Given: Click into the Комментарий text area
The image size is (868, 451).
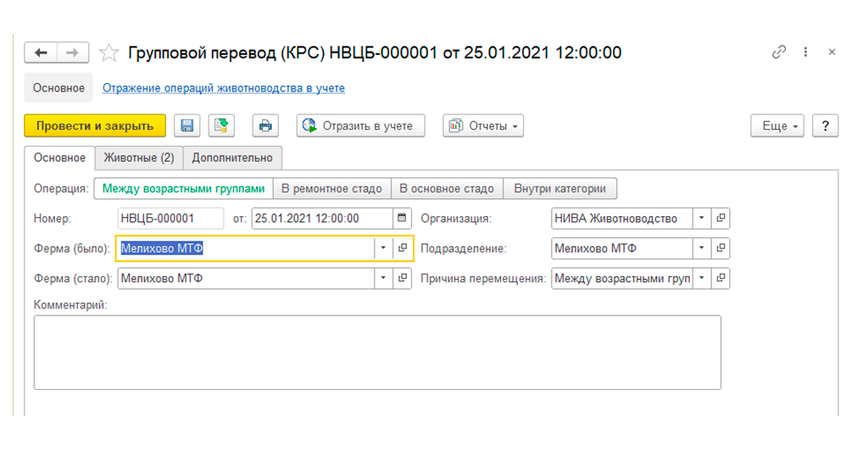Looking at the screenshot, I should pyautogui.click(x=377, y=353).
